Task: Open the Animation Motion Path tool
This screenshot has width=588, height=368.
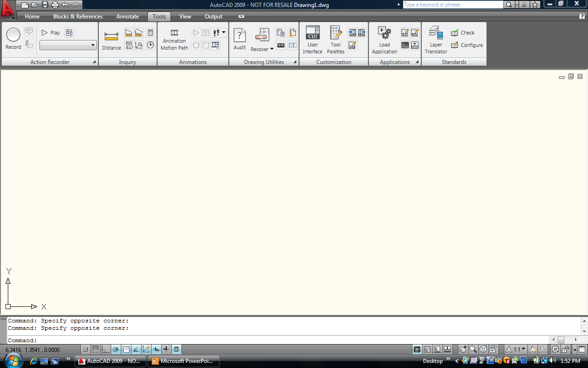Action: click(x=174, y=40)
